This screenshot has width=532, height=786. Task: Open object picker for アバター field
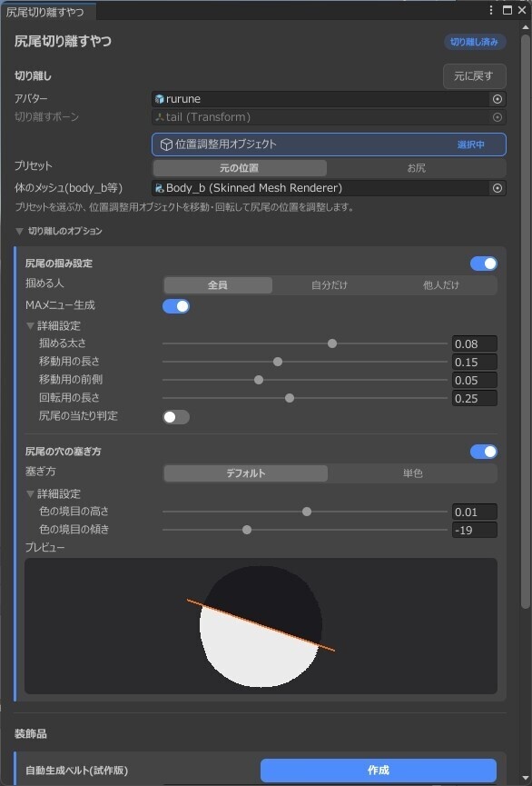click(498, 99)
